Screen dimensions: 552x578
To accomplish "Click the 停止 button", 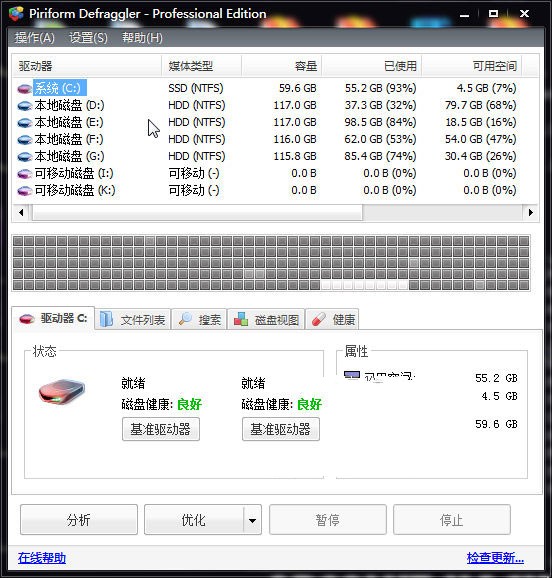I will click(452, 520).
